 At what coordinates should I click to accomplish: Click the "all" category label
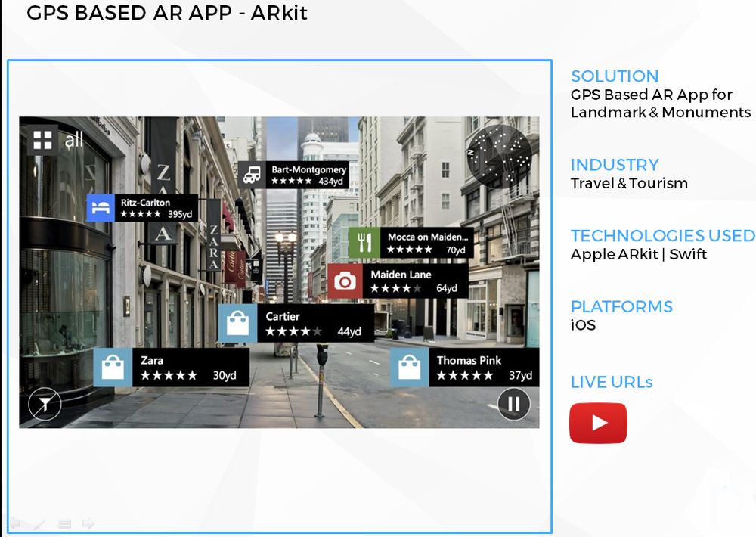click(x=74, y=140)
